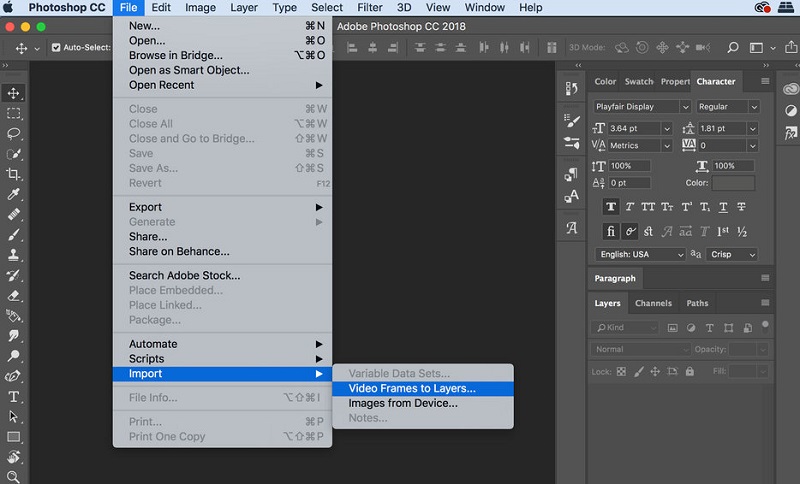800x484 pixels.
Task: Toggle Faux Bold in Character panel
Action: [611, 207]
